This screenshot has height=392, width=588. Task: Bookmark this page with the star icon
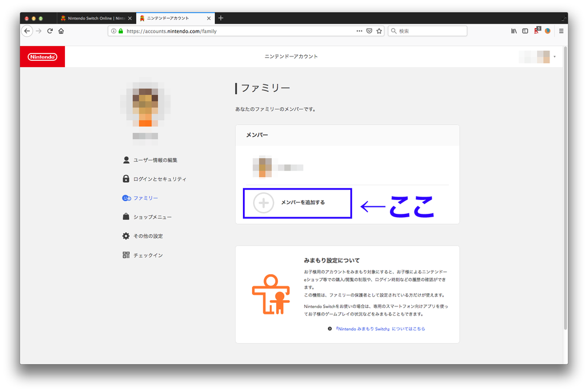pos(379,31)
